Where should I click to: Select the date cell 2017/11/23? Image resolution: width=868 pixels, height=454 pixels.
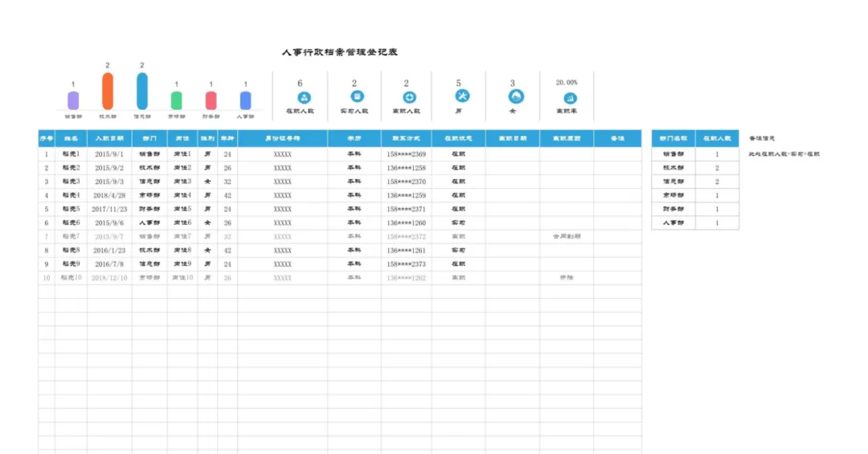[109, 209]
